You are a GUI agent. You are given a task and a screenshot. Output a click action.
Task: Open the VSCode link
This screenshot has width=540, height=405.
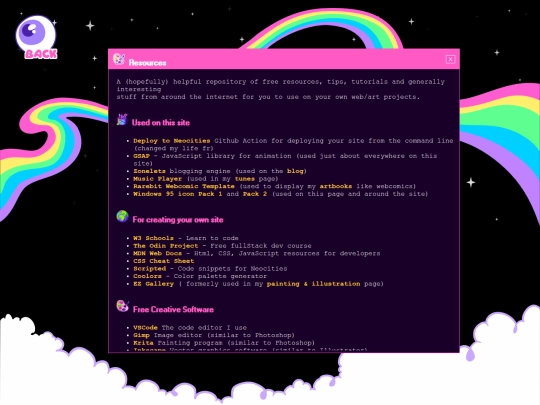145,328
